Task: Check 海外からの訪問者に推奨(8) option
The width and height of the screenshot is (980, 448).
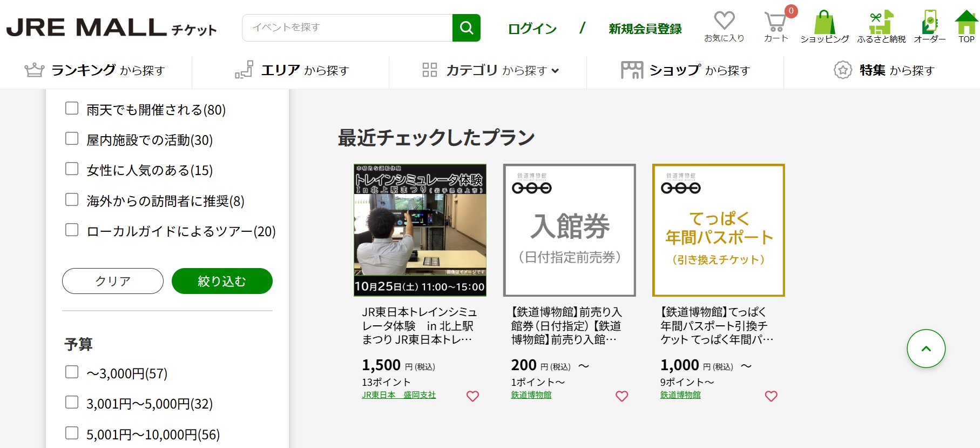Action: (72, 199)
